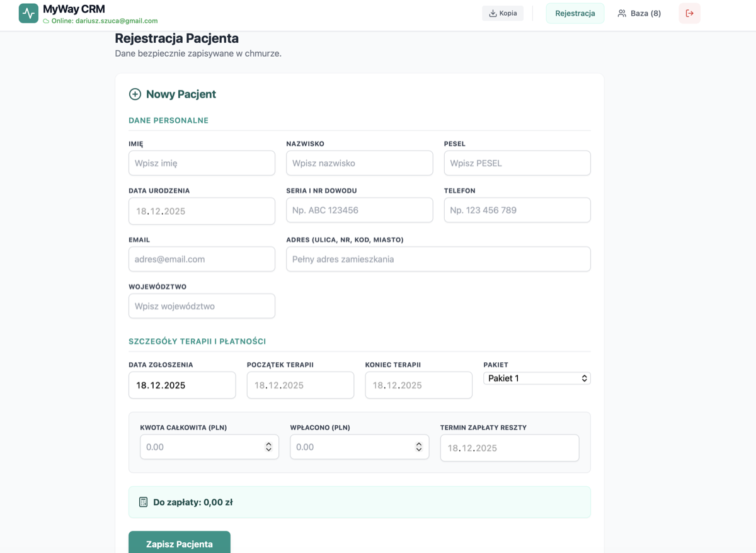The width and height of the screenshot is (756, 553).
Task: Click the Kopia backup button
Action: tap(502, 13)
